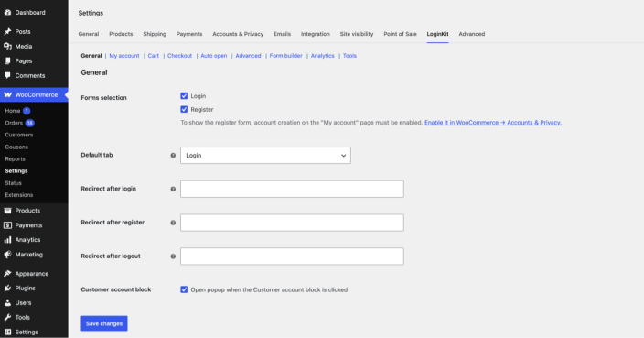
Task: Click the Marketing megaphone icon
Action: 8,255
